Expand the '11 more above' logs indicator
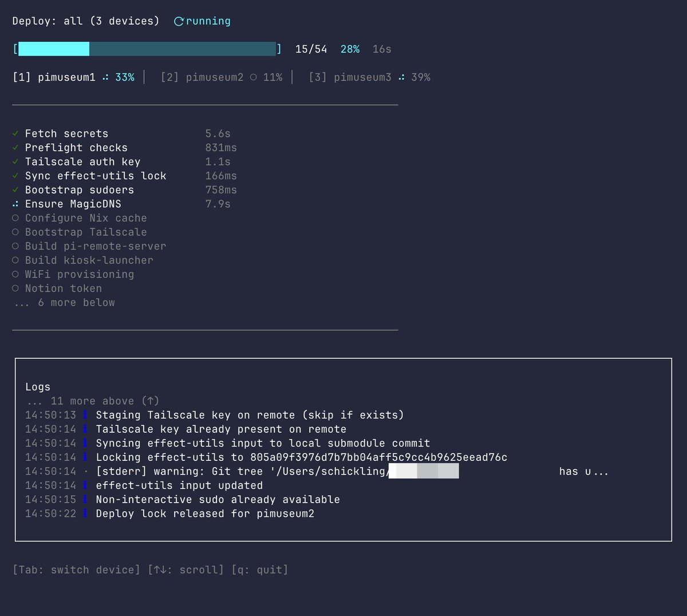Viewport: 687px width, 616px height. tap(92, 401)
